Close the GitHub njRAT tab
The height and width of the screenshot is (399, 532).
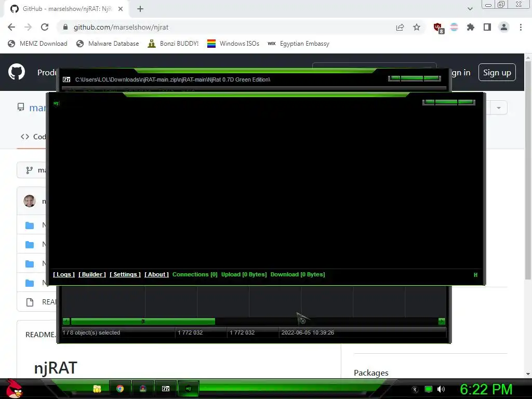coord(121,9)
